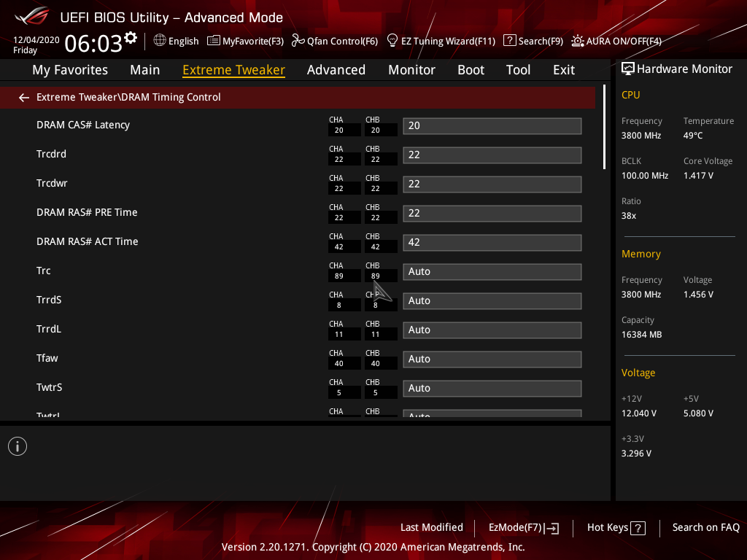Open the Last Modified log
Image resolution: width=747 pixels, height=560 pixels.
coord(431,527)
